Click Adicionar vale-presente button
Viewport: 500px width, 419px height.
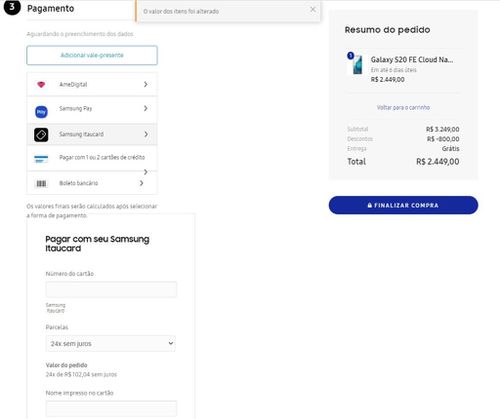pyautogui.click(x=92, y=55)
